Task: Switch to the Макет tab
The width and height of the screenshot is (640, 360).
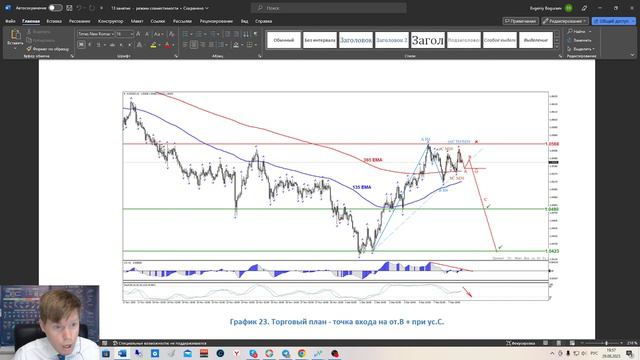Action: (x=137, y=21)
